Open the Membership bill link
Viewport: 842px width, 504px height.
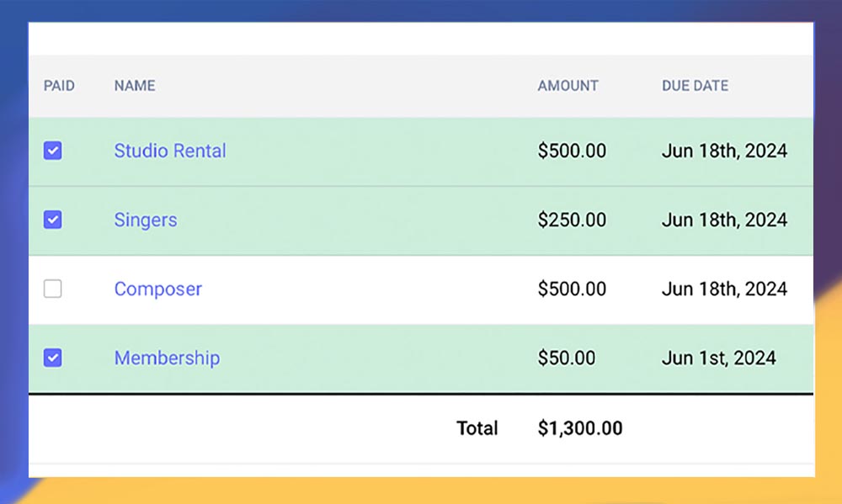(x=167, y=358)
